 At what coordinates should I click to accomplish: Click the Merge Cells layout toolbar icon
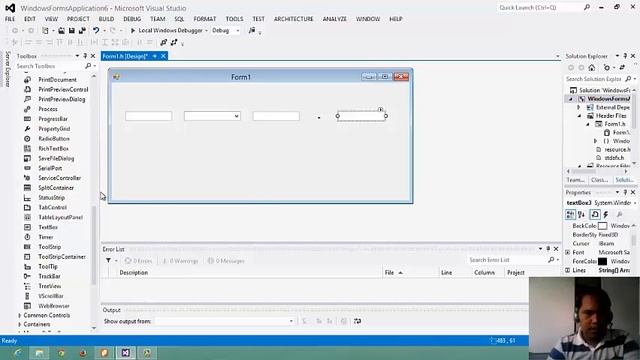pos(174,42)
